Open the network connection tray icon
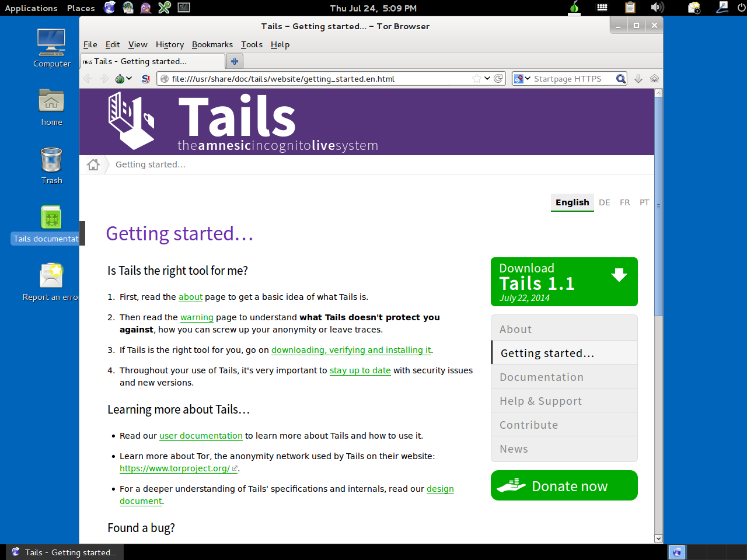This screenshot has height=560, width=747. tap(722, 8)
